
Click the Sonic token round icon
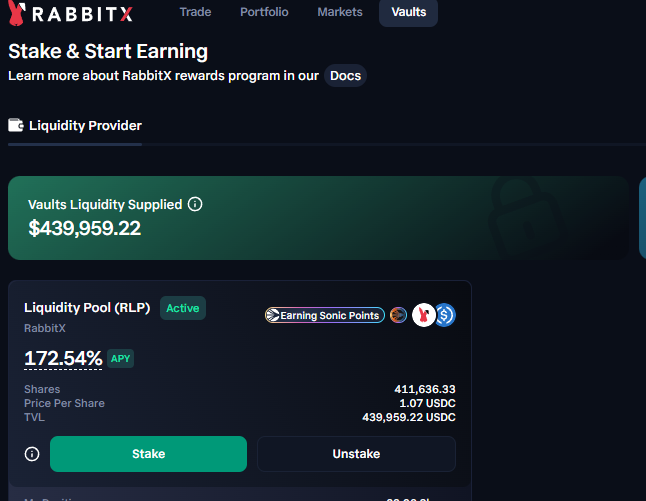pos(398,315)
